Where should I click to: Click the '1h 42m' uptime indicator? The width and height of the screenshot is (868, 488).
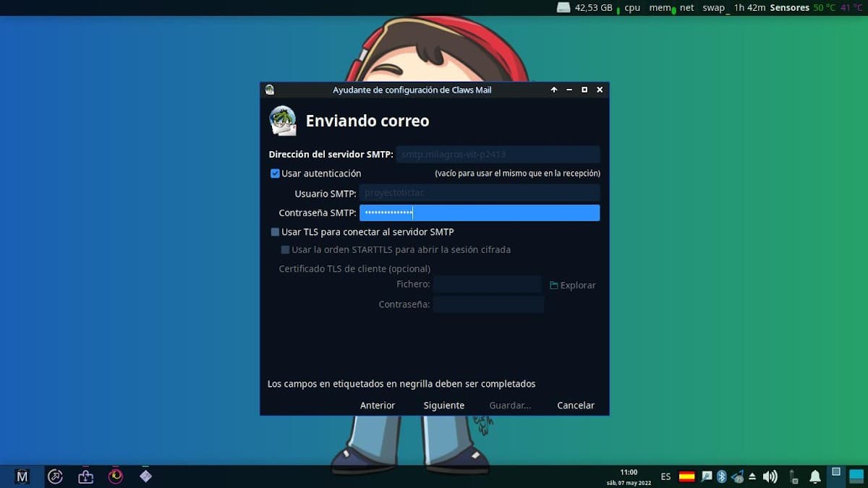pos(749,7)
